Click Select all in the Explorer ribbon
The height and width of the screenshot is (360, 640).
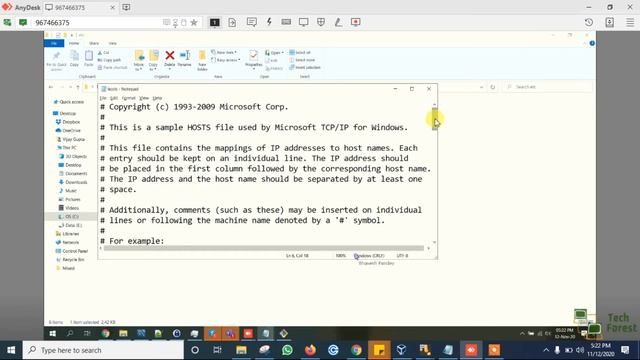point(300,52)
